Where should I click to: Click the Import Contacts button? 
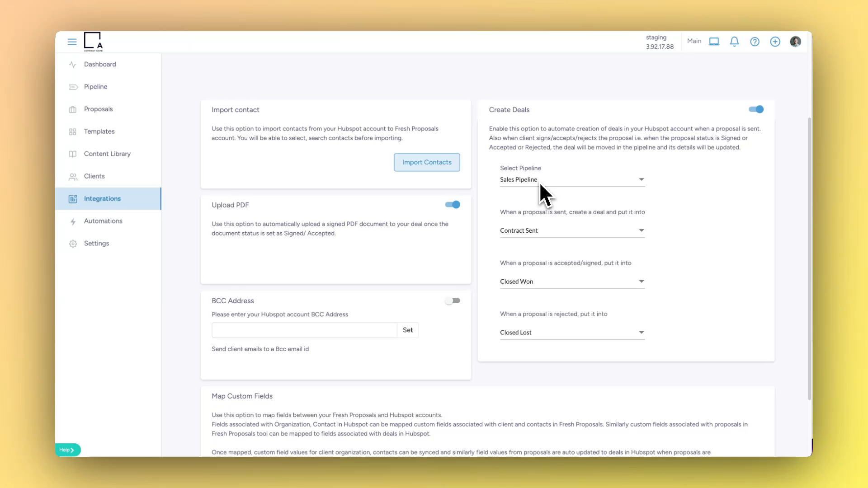[426, 162]
